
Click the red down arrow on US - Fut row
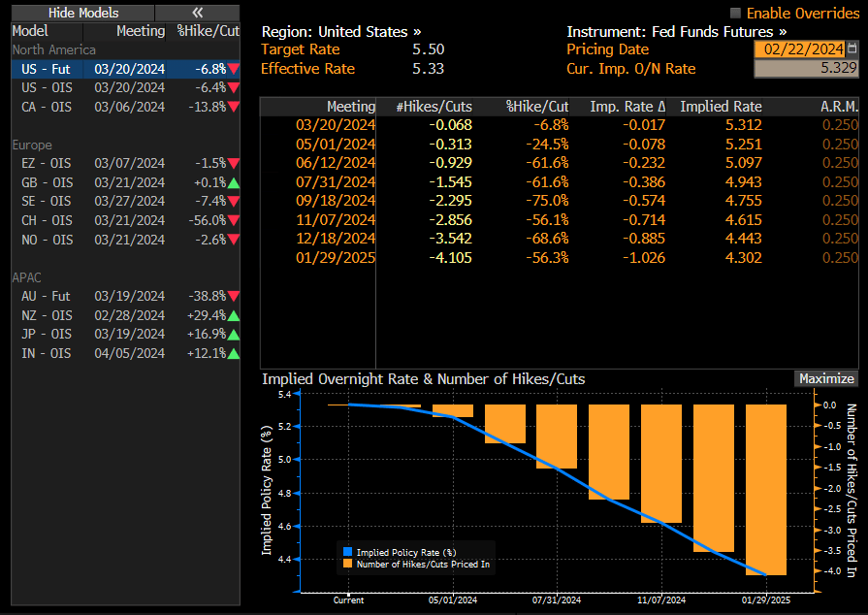(x=234, y=70)
